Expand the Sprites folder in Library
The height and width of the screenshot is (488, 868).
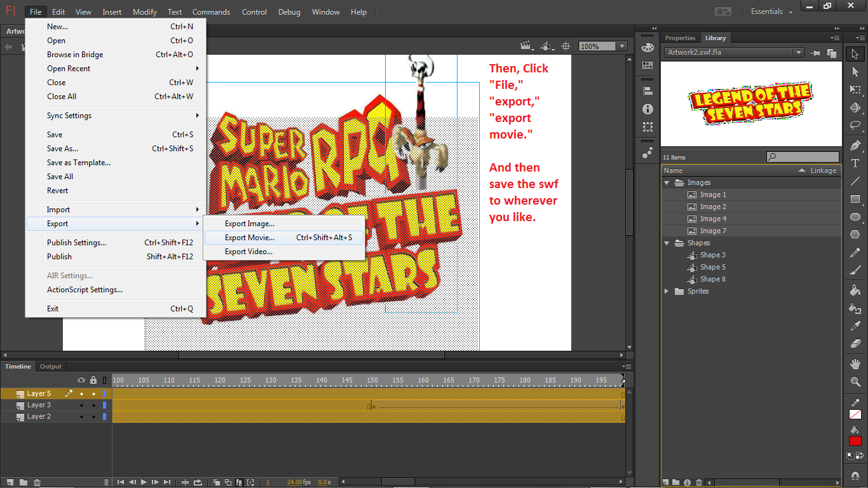pyautogui.click(x=667, y=292)
